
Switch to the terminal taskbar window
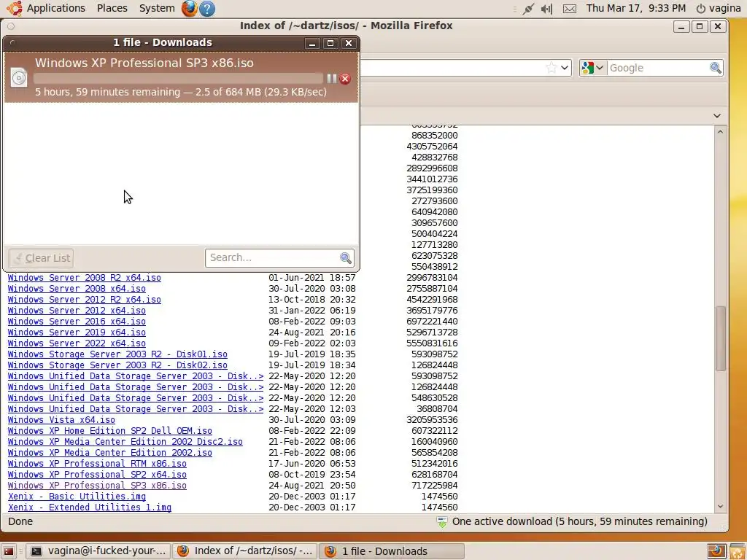tap(98, 551)
